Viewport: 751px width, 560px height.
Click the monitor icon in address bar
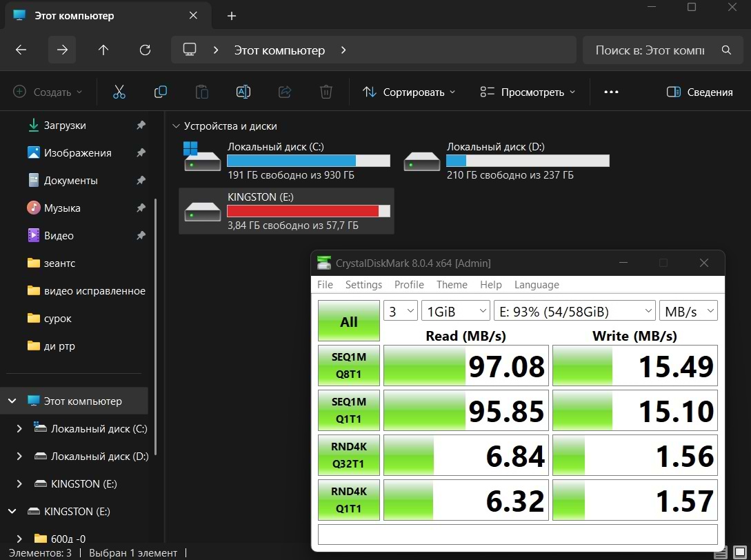tap(190, 50)
